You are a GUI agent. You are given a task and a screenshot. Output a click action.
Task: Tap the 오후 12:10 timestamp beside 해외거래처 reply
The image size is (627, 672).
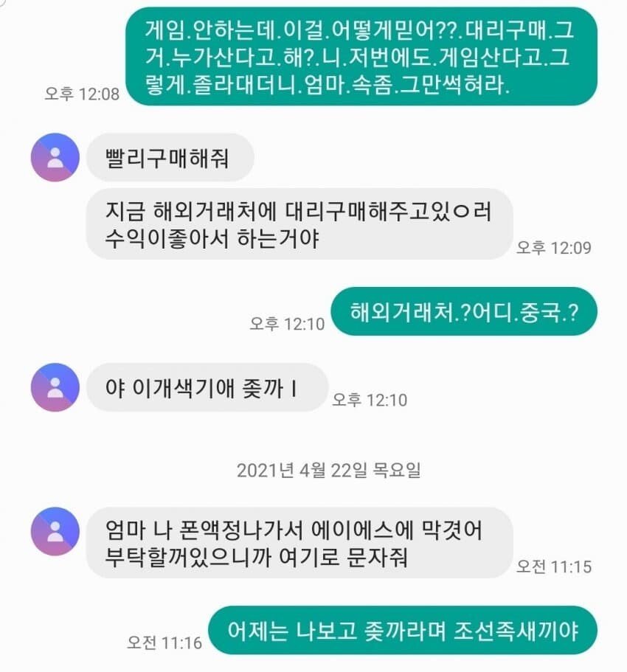click(287, 324)
